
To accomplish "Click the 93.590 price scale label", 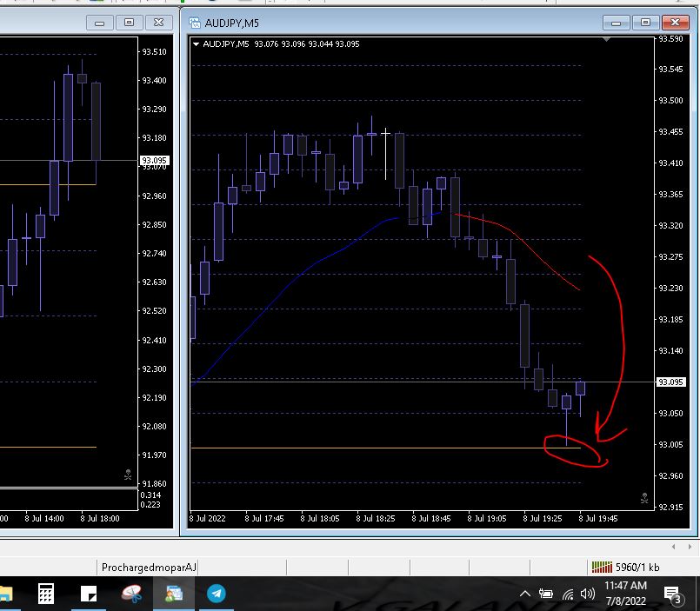I will [x=670, y=39].
